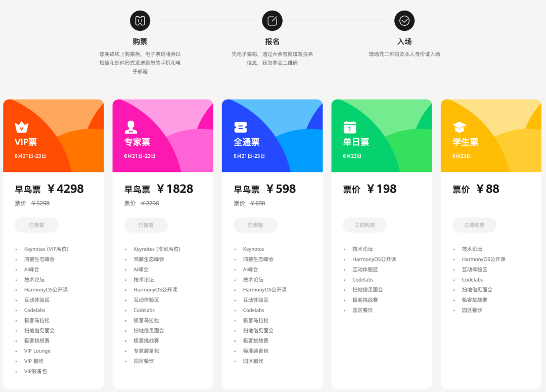The height and width of the screenshot is (392, 546).
Task: Select the VIP票 card header
Action: pos(54,136)
